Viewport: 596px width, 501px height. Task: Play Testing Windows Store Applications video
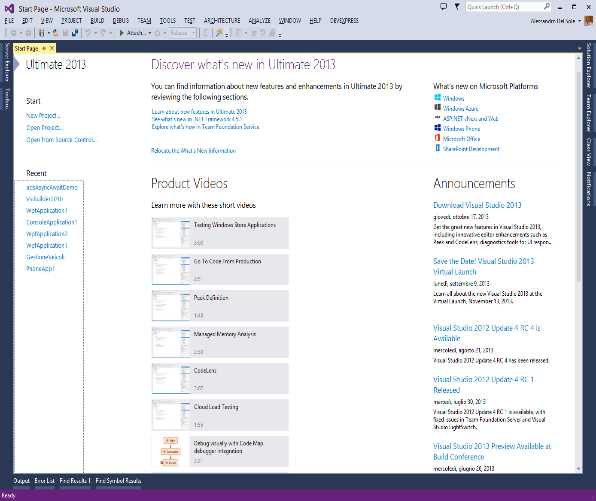click(x=220, y=233)
